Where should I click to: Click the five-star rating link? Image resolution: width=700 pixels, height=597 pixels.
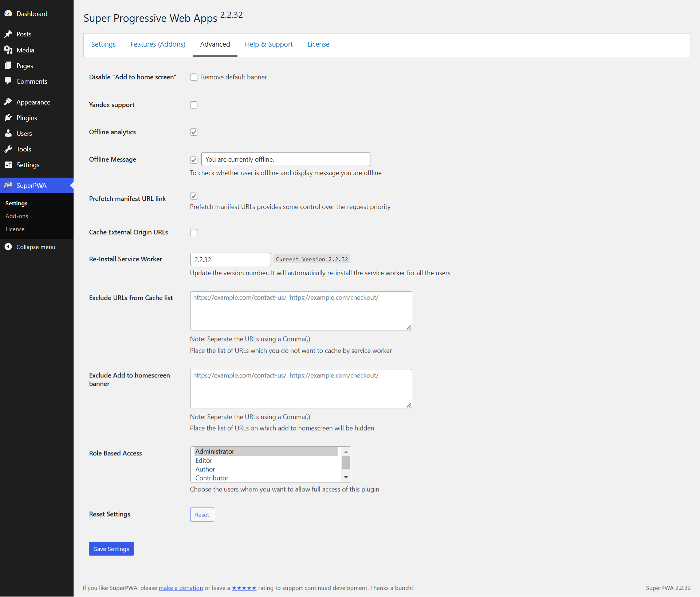click(x=244, y=588)
